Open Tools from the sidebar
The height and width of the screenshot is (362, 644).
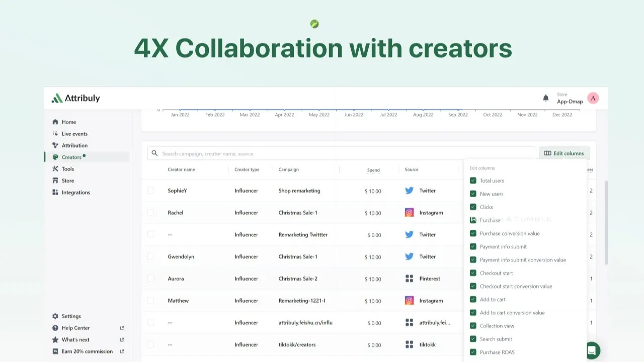68,169
